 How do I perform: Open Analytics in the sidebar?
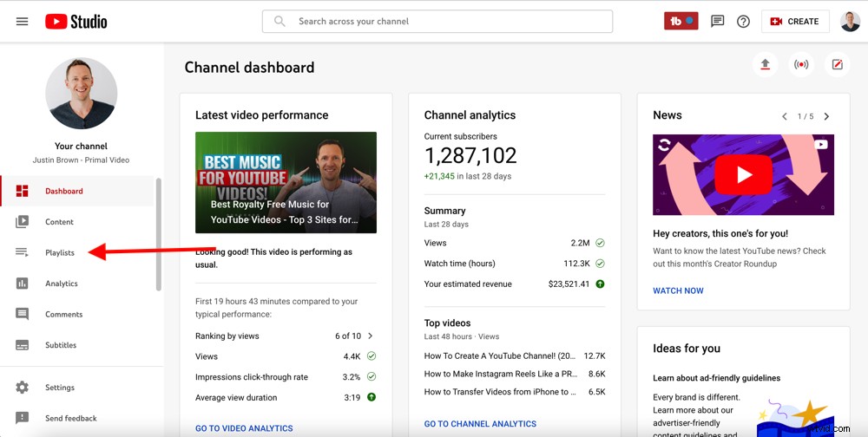[77, 284]
